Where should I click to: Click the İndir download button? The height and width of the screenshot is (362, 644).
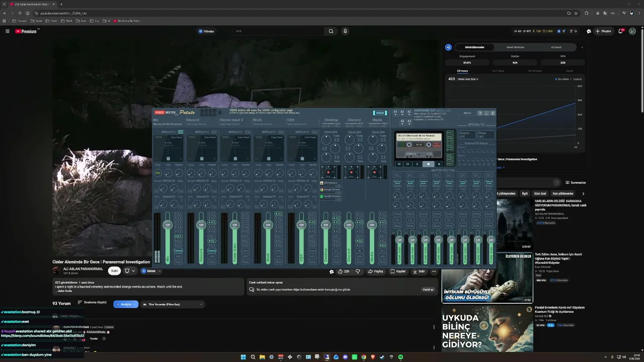419,271
